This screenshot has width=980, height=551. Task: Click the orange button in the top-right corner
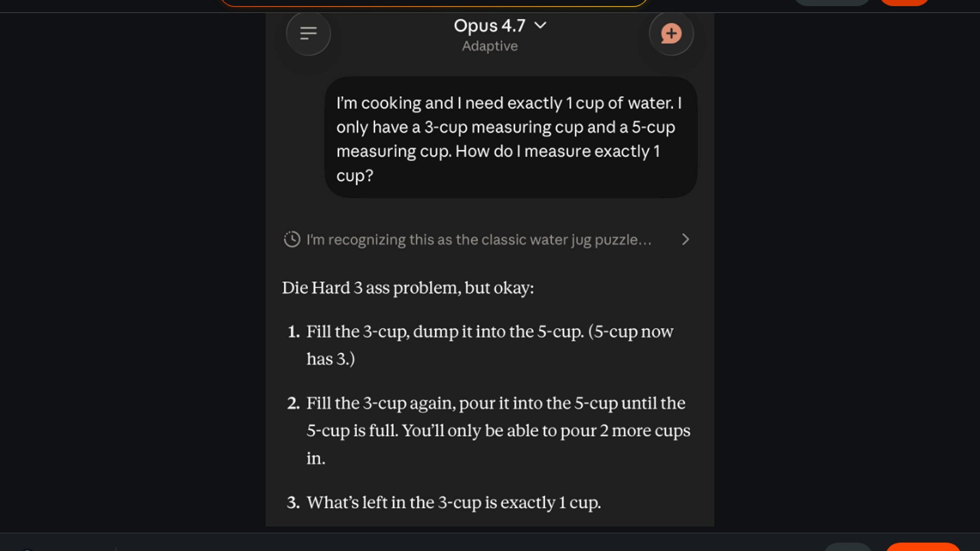click(904, 2)
